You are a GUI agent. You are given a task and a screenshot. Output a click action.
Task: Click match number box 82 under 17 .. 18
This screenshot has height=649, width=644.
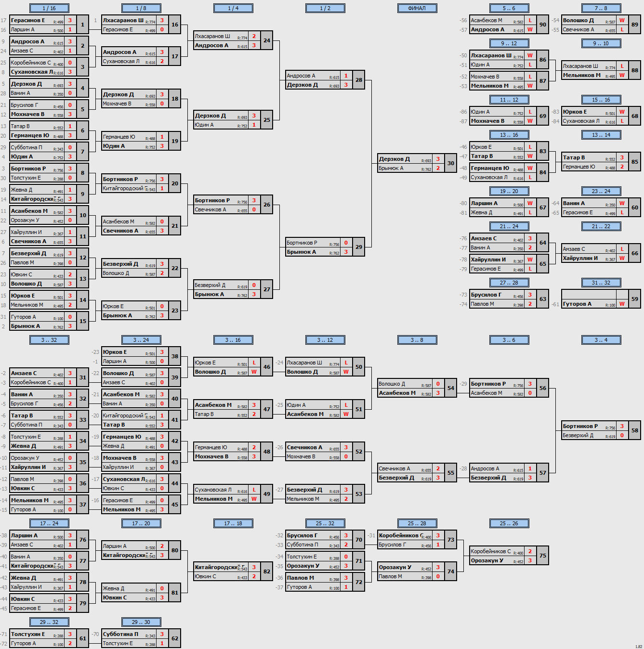click(267, 571)
